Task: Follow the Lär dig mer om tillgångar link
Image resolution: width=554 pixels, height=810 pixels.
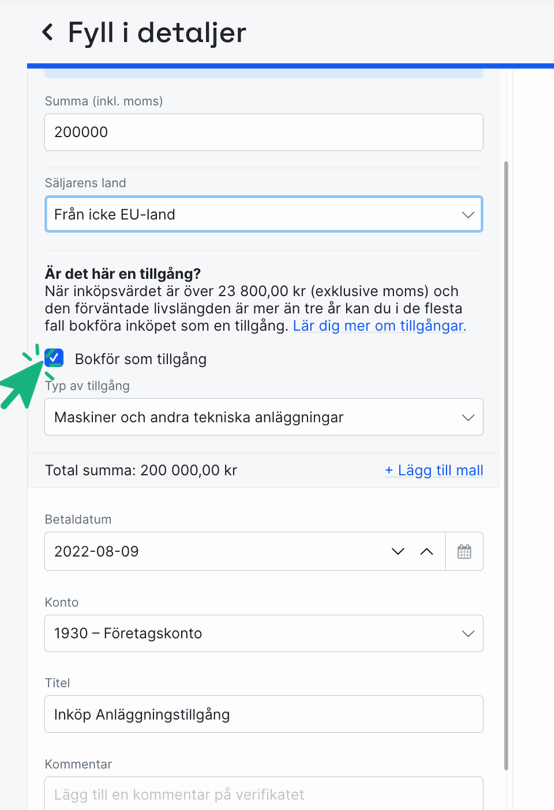Action: coord(379,326)
